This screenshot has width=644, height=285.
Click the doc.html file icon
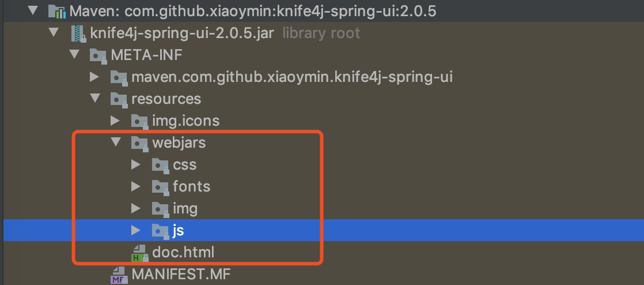pos(139,252)
